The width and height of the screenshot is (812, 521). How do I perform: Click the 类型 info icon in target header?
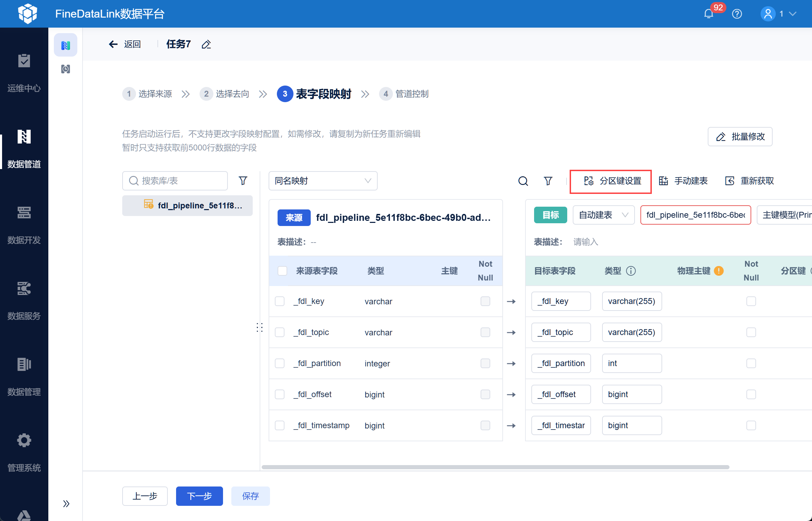click(x=631, y=271)
